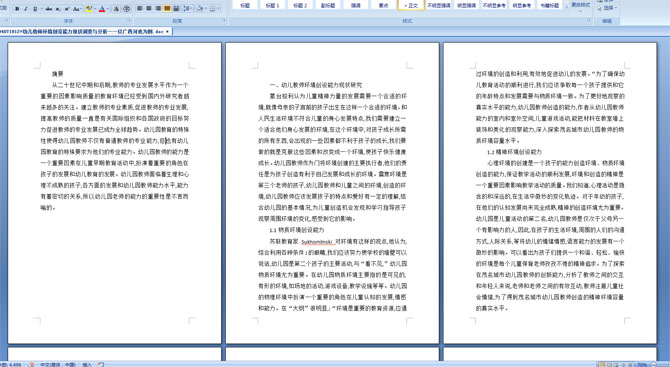The height and width of the screenshot is (367, 670).
Task: Apply the 要点 style
Action: pyautogui.click(x=383, y=5)
